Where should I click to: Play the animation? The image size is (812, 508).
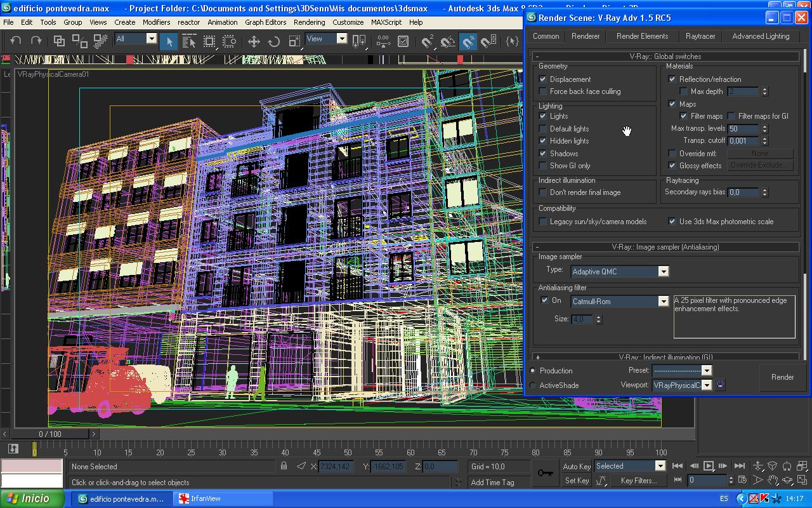point(709,466)
